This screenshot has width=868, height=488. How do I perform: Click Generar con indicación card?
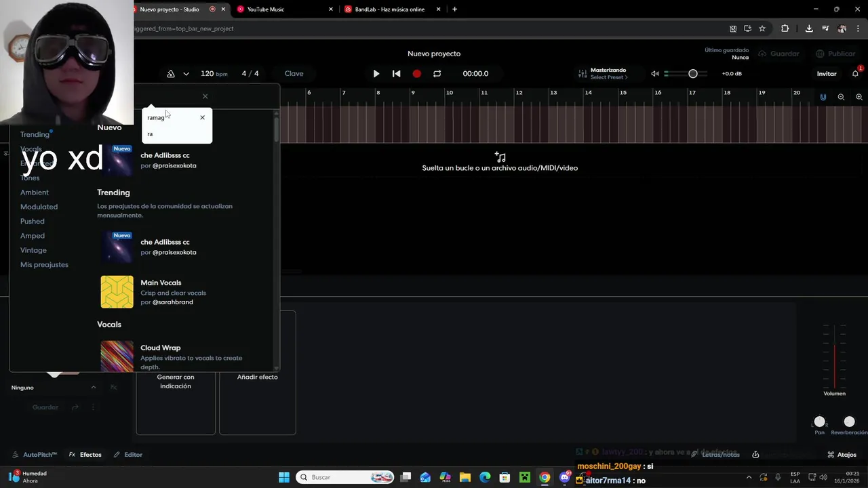click(x=176, y=403)
